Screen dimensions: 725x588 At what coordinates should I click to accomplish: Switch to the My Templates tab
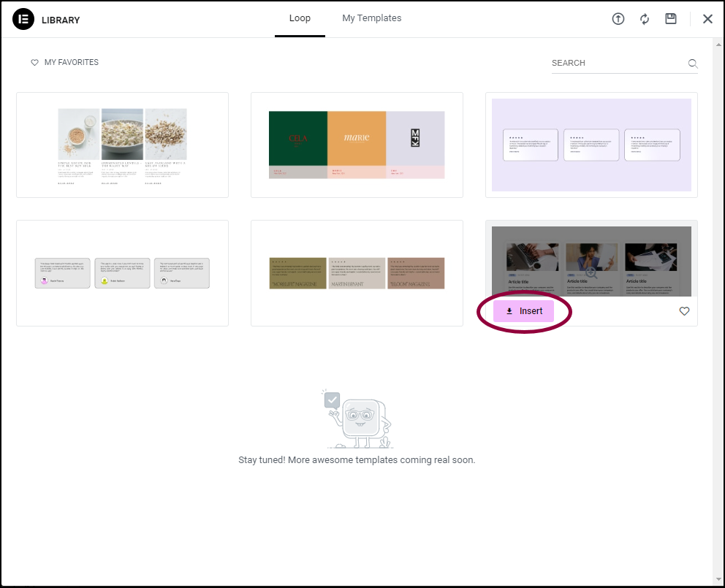pos(372,18)
